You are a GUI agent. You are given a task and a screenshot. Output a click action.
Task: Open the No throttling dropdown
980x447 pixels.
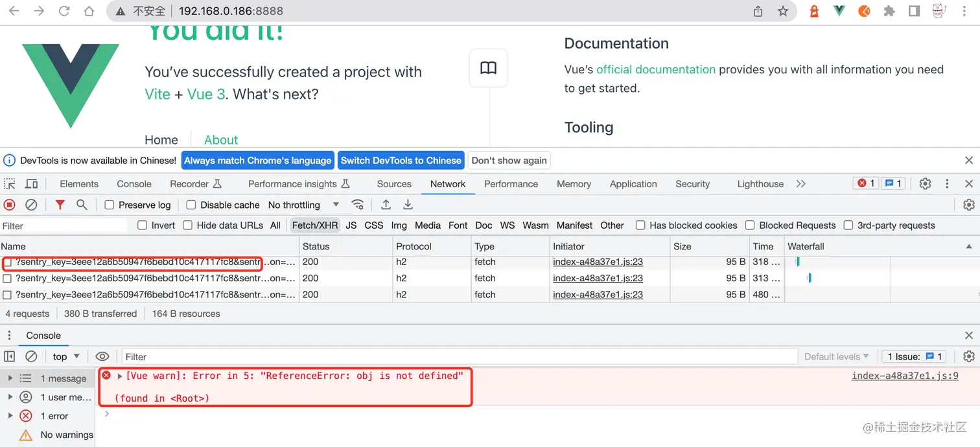click(303, 204)
